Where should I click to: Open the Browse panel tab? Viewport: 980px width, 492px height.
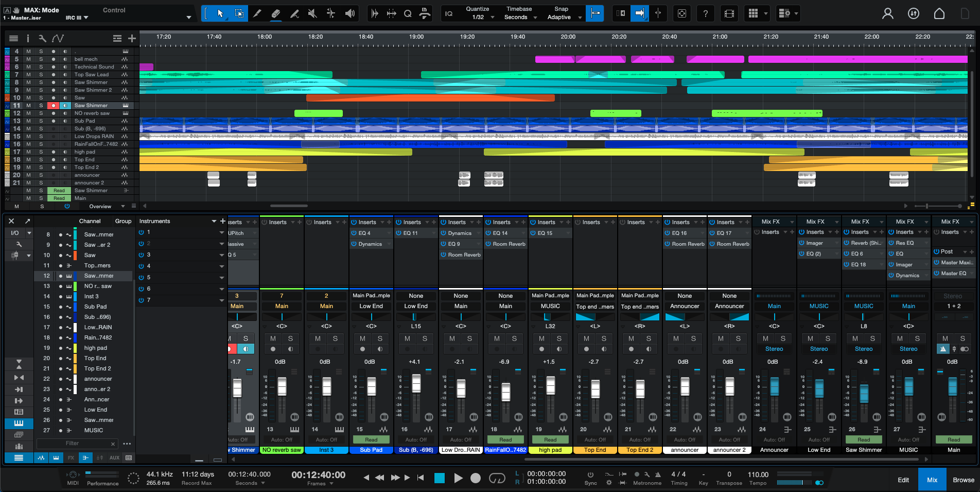(x=963, y=480)
